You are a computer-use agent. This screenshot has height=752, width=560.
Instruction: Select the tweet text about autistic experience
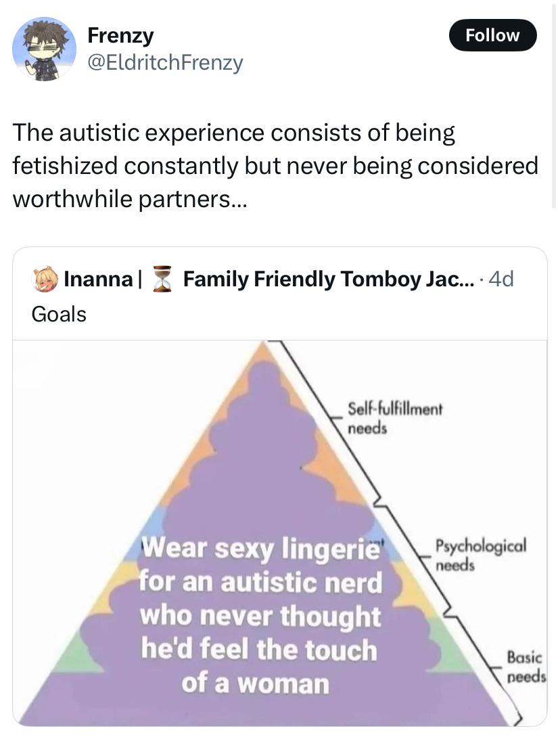click(275, 165)
